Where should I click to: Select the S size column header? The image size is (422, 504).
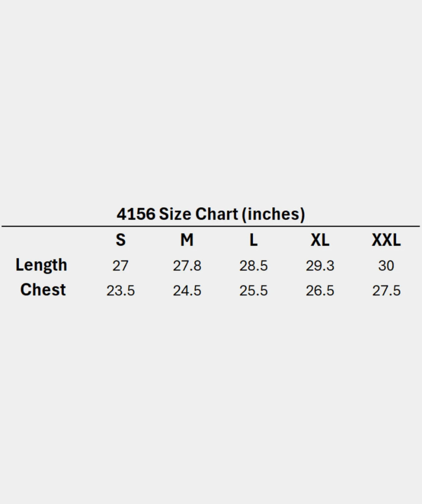pos(120,240)
